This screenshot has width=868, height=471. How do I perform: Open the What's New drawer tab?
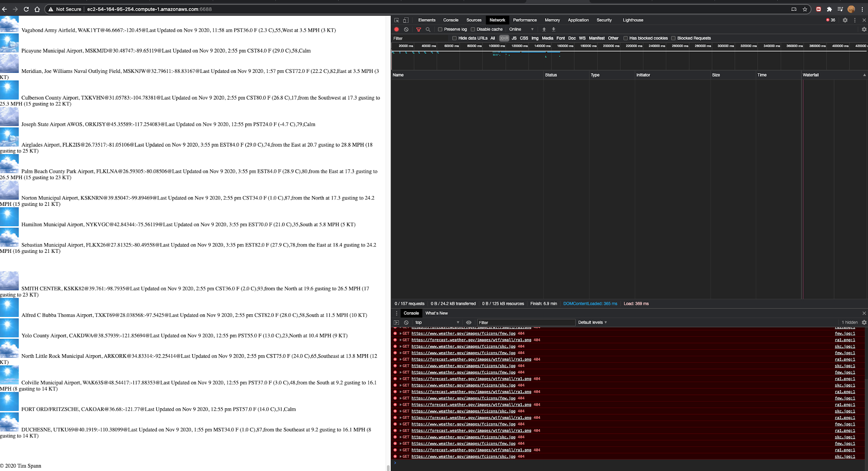436,313
